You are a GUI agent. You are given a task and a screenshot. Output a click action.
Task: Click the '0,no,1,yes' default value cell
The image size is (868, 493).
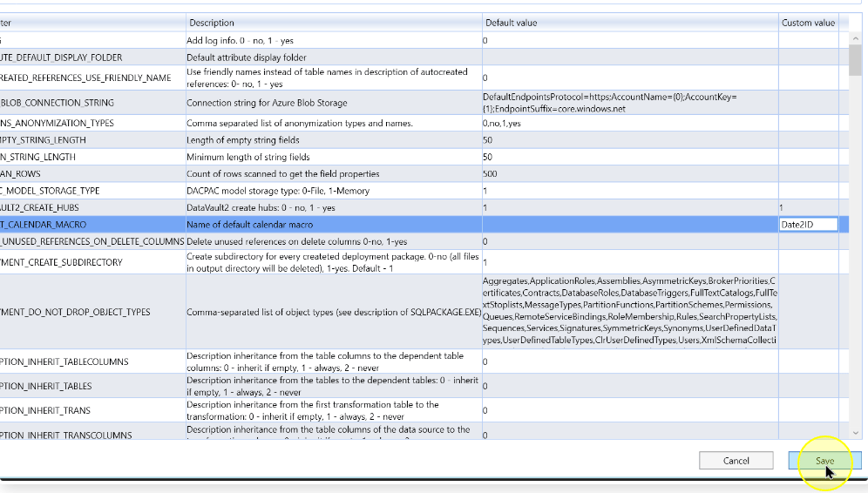pos(630,123)
